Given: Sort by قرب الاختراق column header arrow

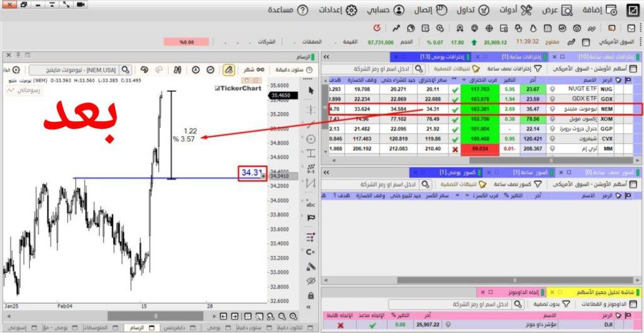Looking at the screenshot, I should point(465,80).
